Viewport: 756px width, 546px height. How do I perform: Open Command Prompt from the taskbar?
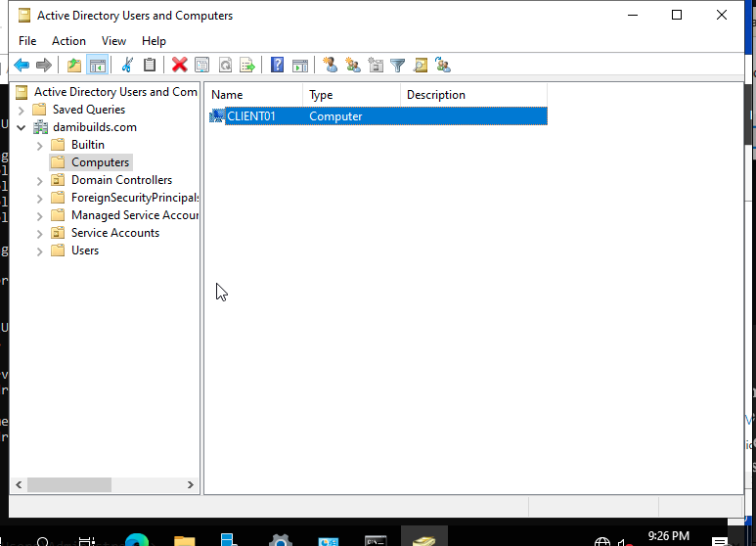[x=376, y=540]
